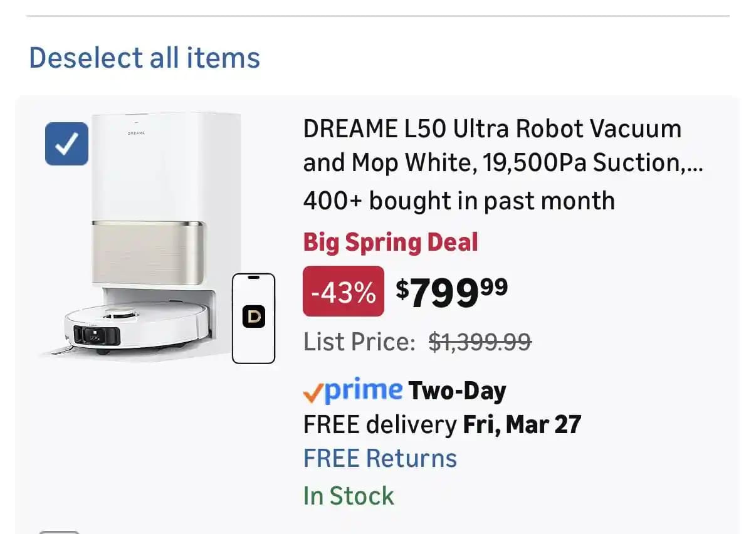Viewport: 756px width, 534px height.
Task: Click the Deselect all items link
Action: pos(144,58)
